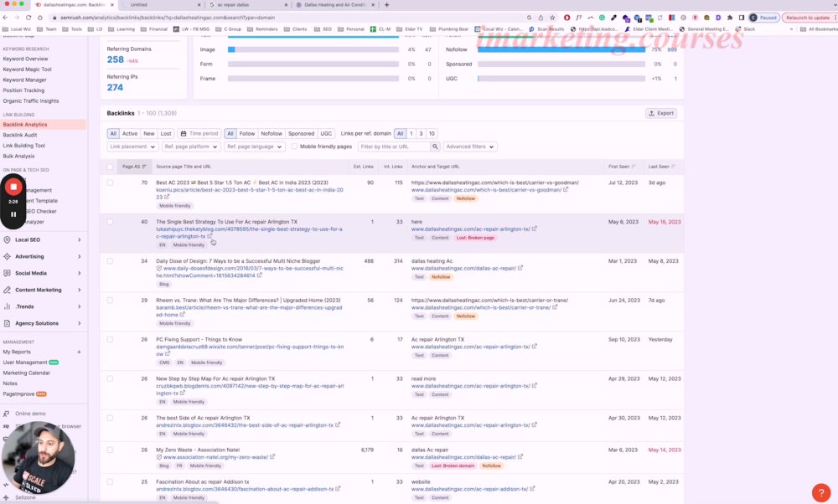Set links per ref. domain to 10
The width and height of the screenshot is (838, 504).
click(432, 133)
